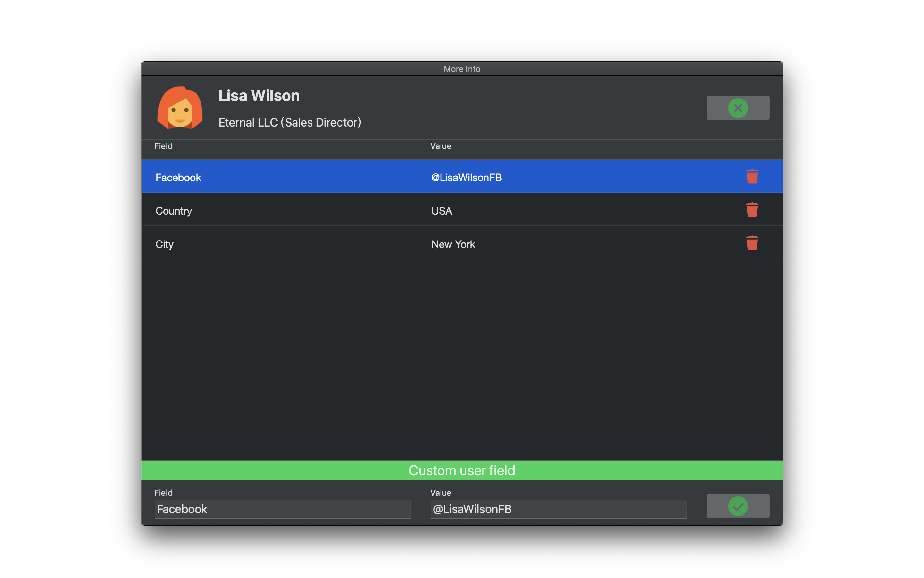924x578 pixels.
Task: Click Eternal LLC (Sales Director) text
Action: pyautogui.click(x=290, y=122)
